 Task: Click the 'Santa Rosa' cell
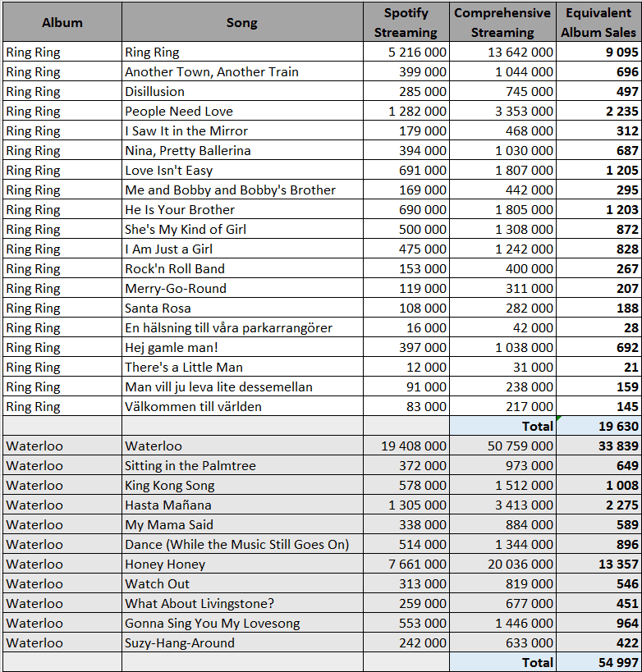pyautogui.click(x=242, y=309)
